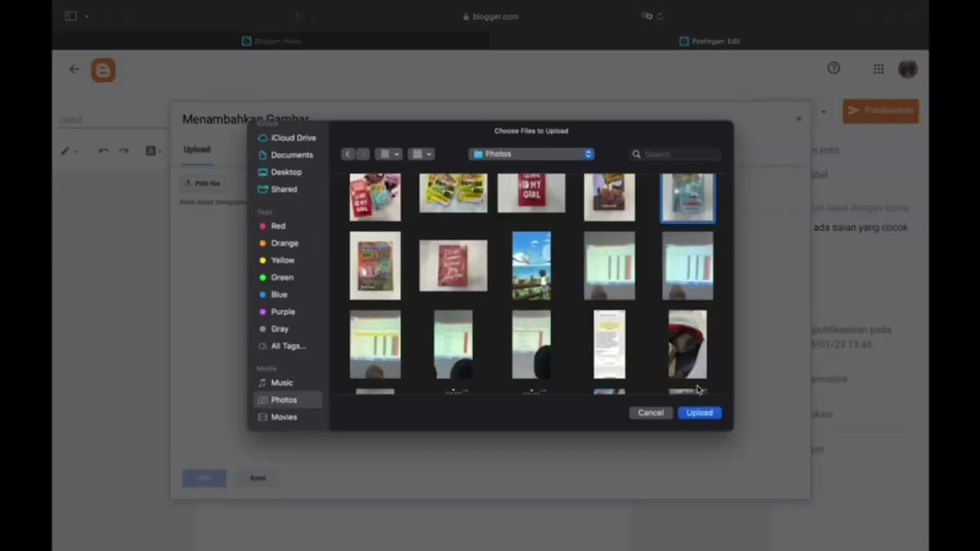Go back in the file picker

(348, 154)
